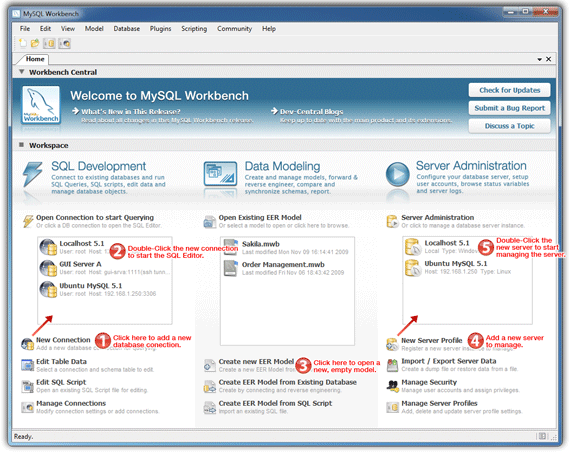Click the Edit SQL Script icon
570x455 pixels.
tap(28, 386)
